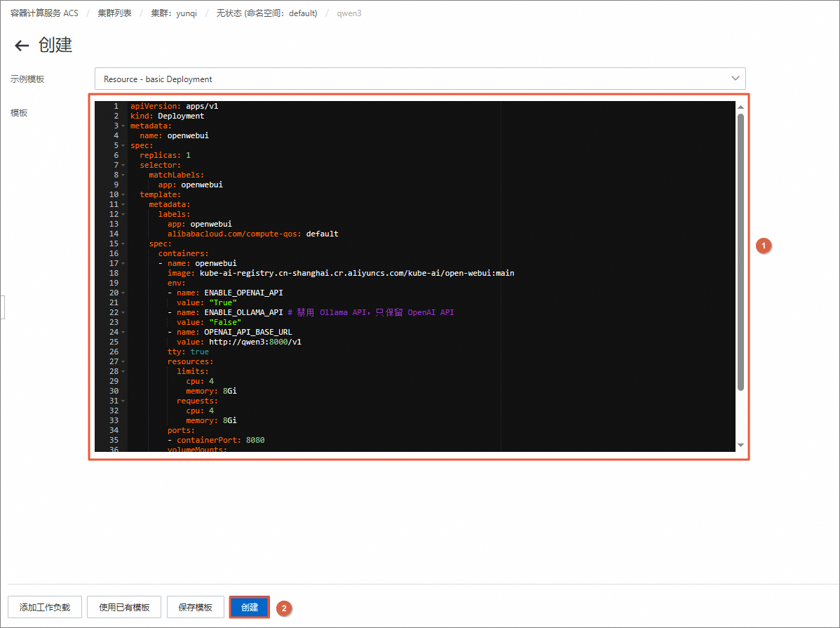
Task: Click the code editor vertical scrollbar thumb
Action: point(741,252)
